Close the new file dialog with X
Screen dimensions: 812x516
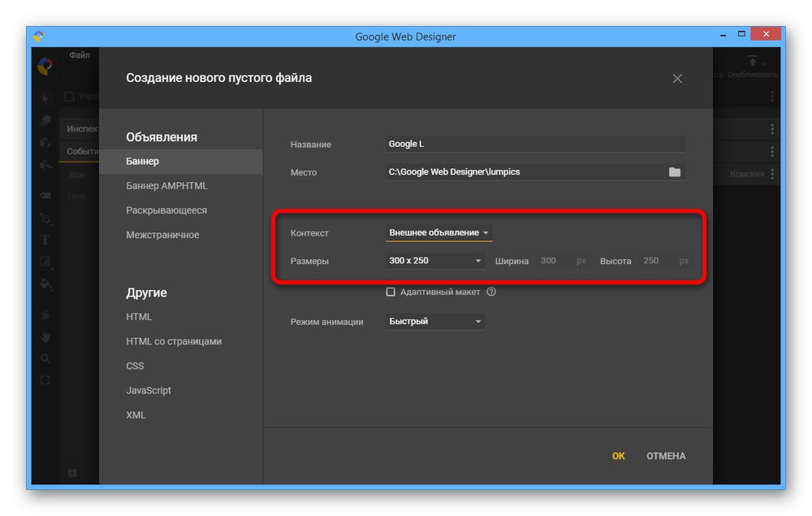[677, 79]
